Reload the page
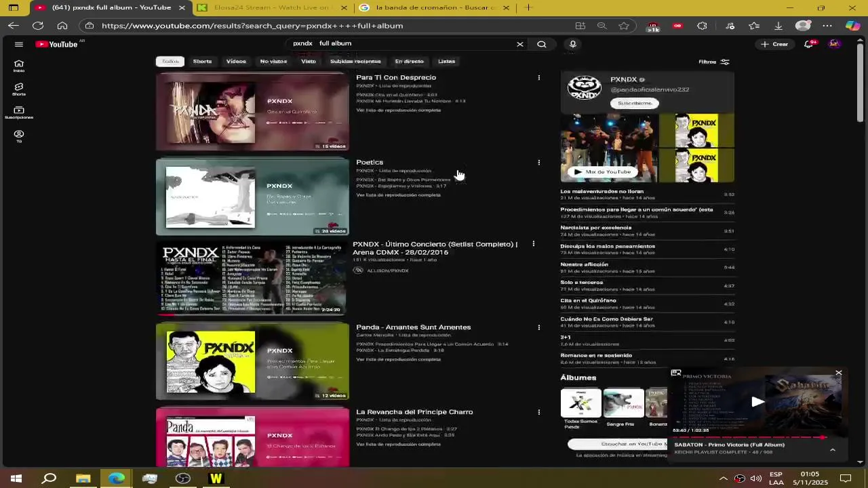This screenshot has height=488, width=868. pos(38,26)
